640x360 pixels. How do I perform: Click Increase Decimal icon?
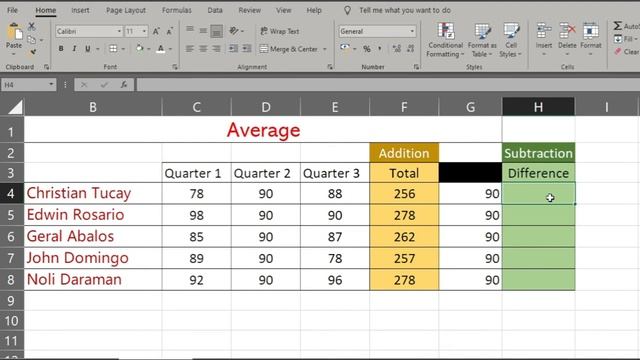(x=396, y=49)
